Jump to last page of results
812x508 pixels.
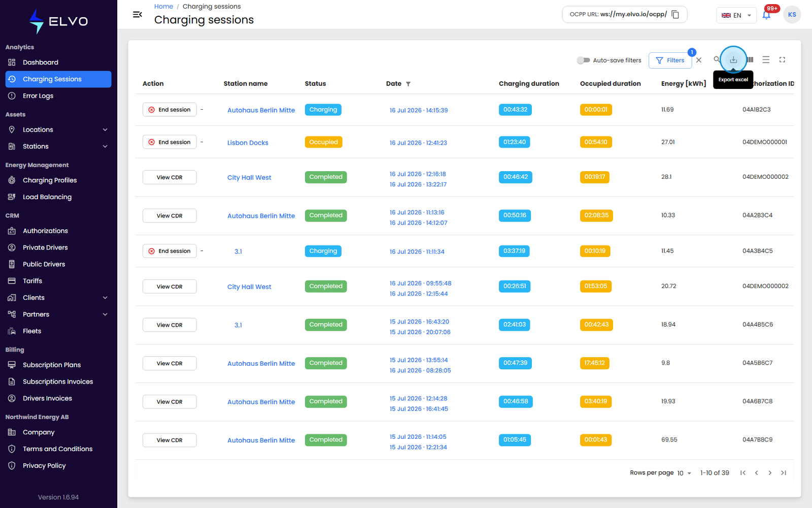coord(784,473)
